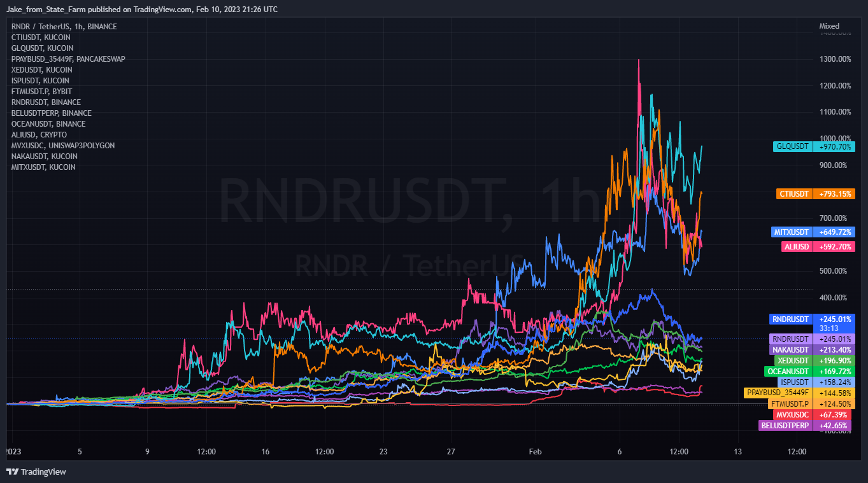
Task: Select the ALIUSD, CRYPTO legend entry
Action: point(39,135)
